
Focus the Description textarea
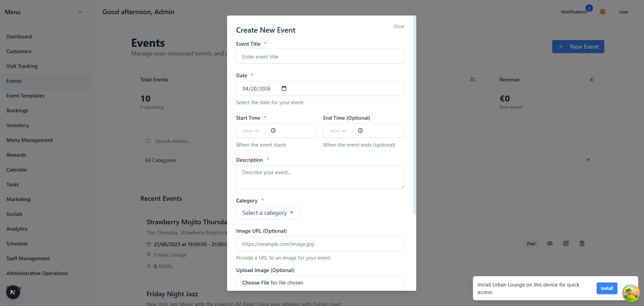coord(320,177)
